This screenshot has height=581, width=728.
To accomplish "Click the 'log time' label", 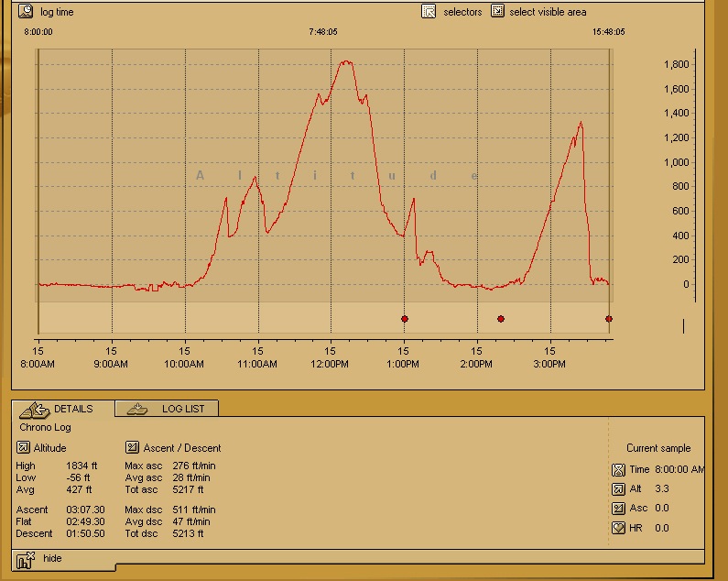I will (x=57, y=12).
